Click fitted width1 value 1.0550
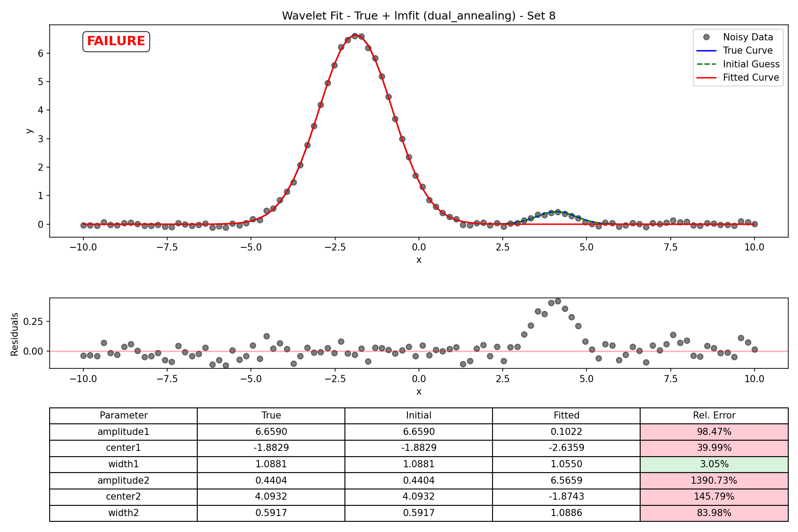This screenshot has height=532, width=798. coord(567,465)
